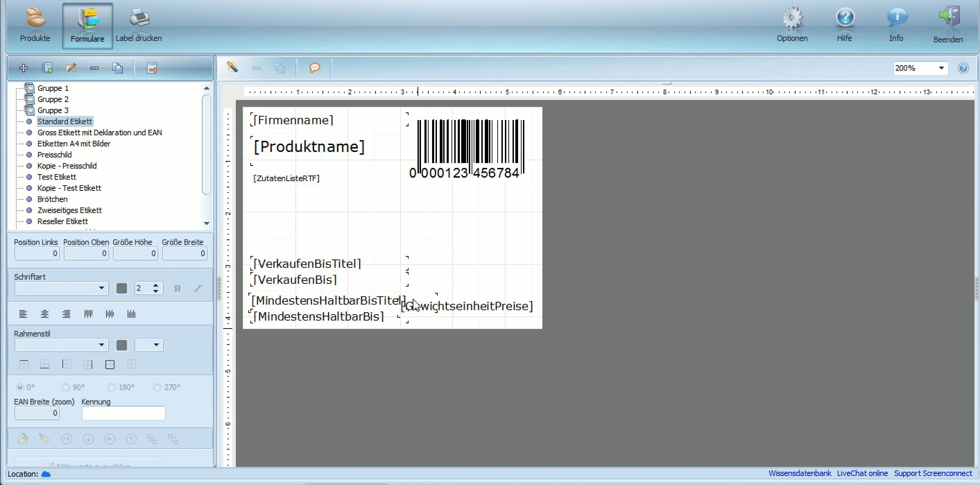Viewport: 980px width, 485px height.
Task: Click the Position Links input field
Action: click(x=37, y=254)
